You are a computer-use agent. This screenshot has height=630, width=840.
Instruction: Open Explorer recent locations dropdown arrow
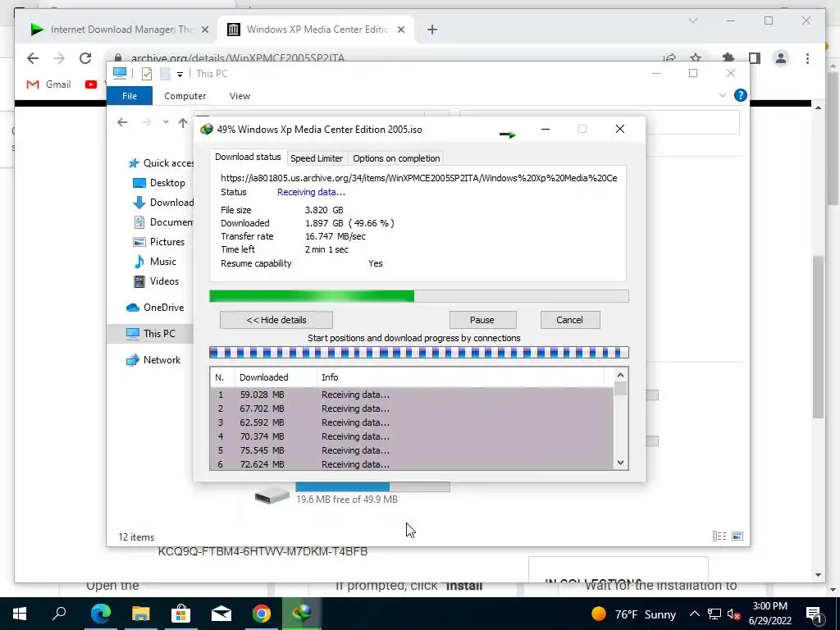(166, 122)
